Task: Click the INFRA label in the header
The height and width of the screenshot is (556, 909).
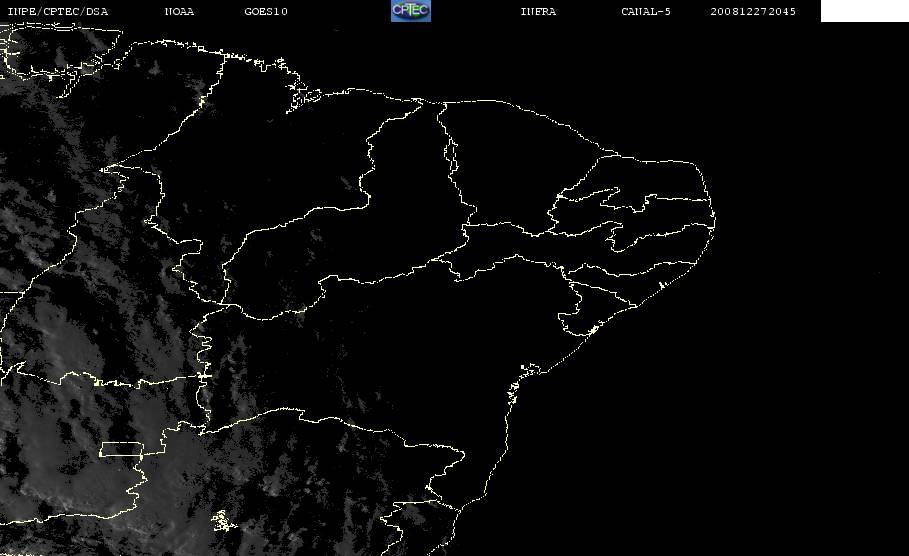Action: (x=538, y=12)
